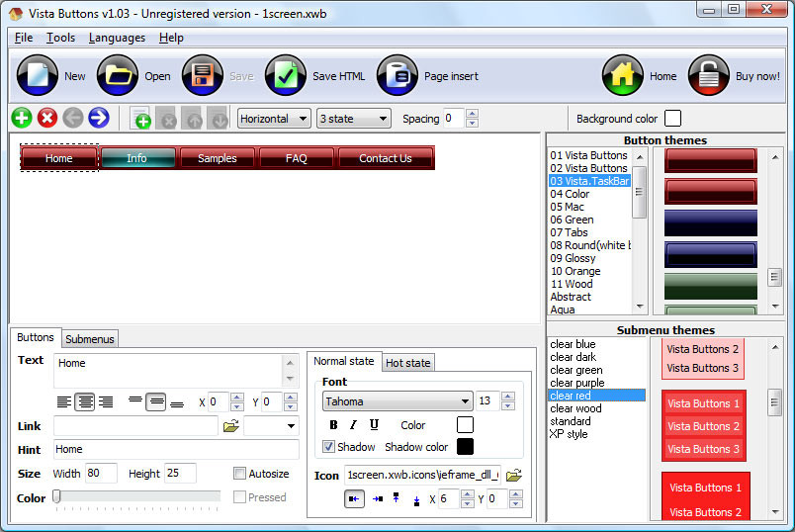The width and height of the screenshot is (795, 532).
Task: Open the Languages menu
Action: [x=117, y=38]
